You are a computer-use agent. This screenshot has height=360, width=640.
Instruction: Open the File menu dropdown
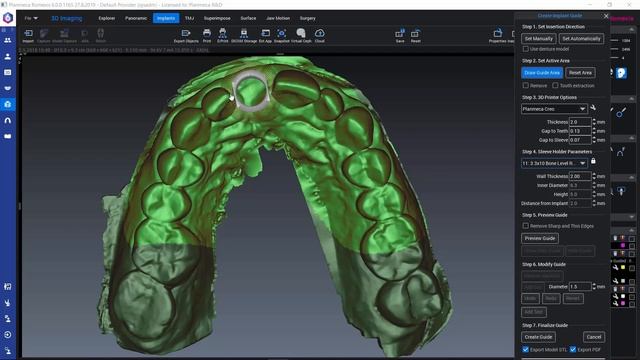coord(31,18)
